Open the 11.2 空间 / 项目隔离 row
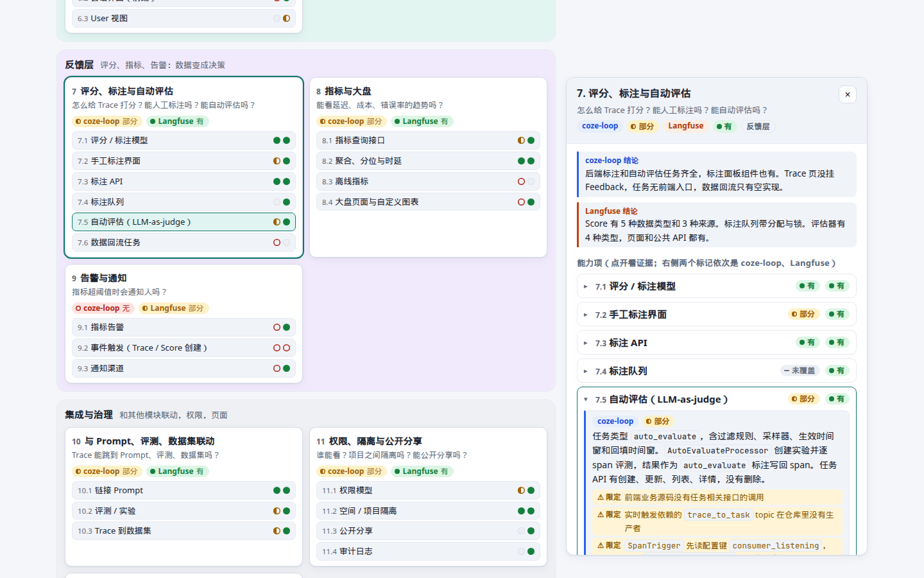Screen dimensions: 924x578 [428, 511]
